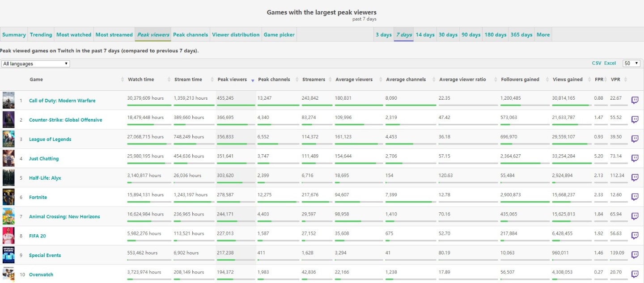Sort the table by Followers gained column
Image resolution: width=644 pixels, height=283 pixels.
(520, 80)
